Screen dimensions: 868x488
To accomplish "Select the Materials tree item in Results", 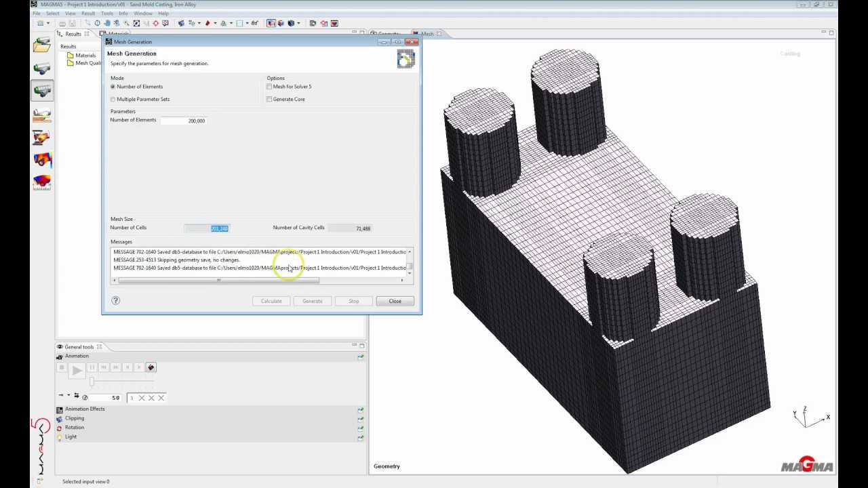I will [81, 56].
